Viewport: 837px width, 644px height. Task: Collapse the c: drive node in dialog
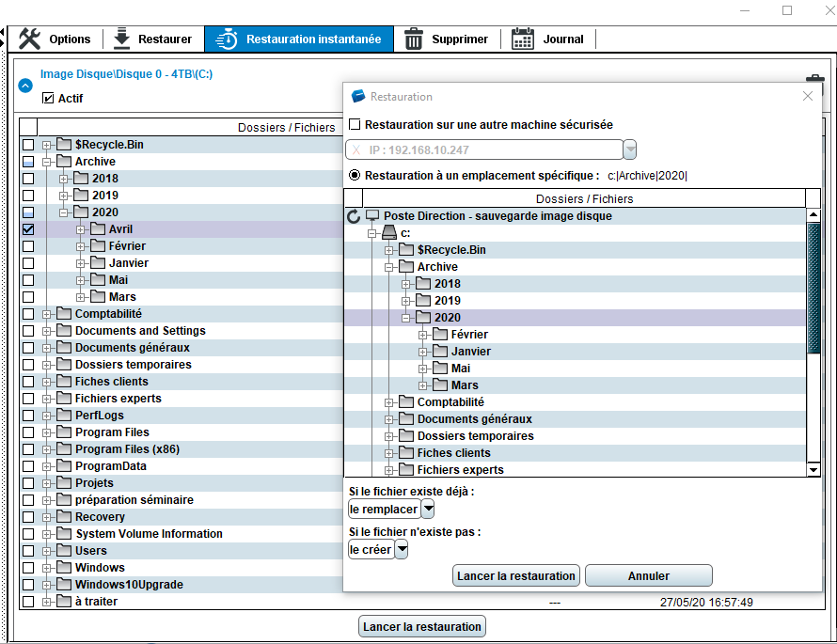point(372,233)
